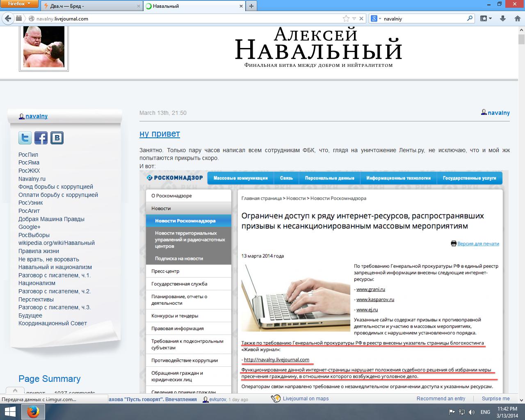Open the "wikipedia.org/wiki/Навальный" link
The width and height of the screenshot is (525, 420).
(x=57, y=243)
